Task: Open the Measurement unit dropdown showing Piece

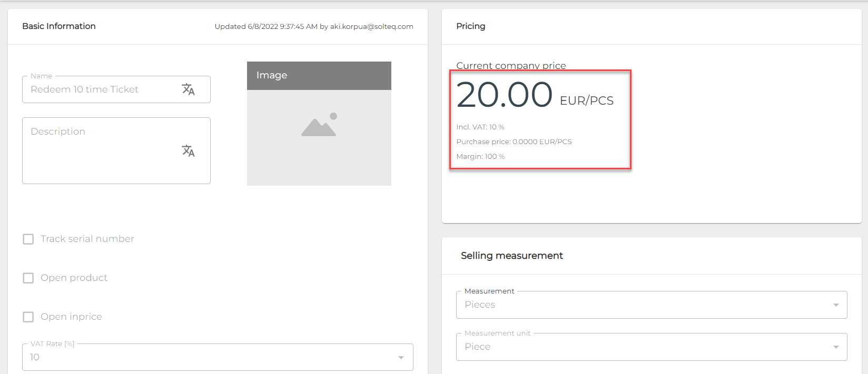Action: [x=835, y=347]
